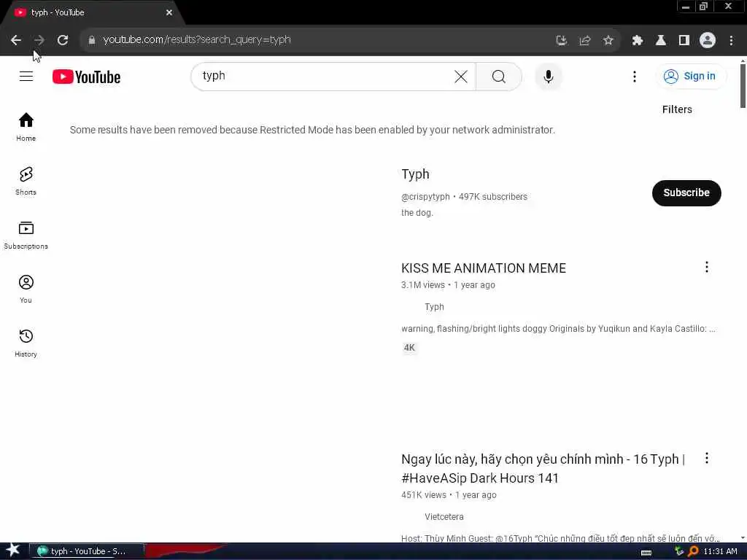Open options for KISS ME ANIMATION MEME
This screenshot has height=560, width=747.
(706, 267)
